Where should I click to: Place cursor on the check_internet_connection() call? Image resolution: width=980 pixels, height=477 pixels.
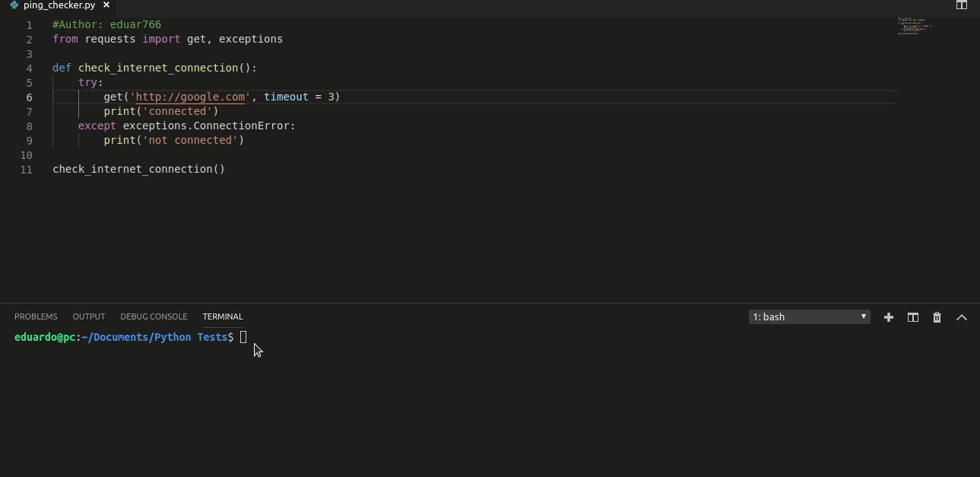(x=138, y=169)
